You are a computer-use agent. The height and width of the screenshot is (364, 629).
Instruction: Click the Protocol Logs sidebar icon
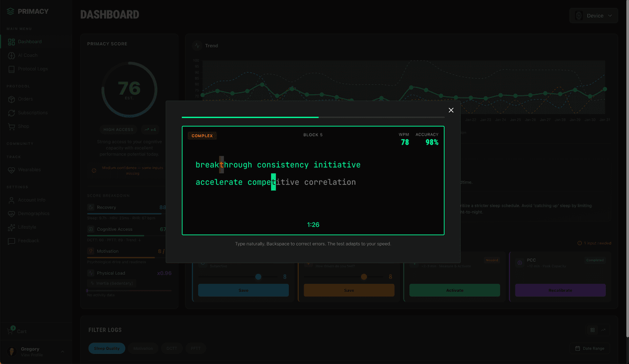[12, 69]
